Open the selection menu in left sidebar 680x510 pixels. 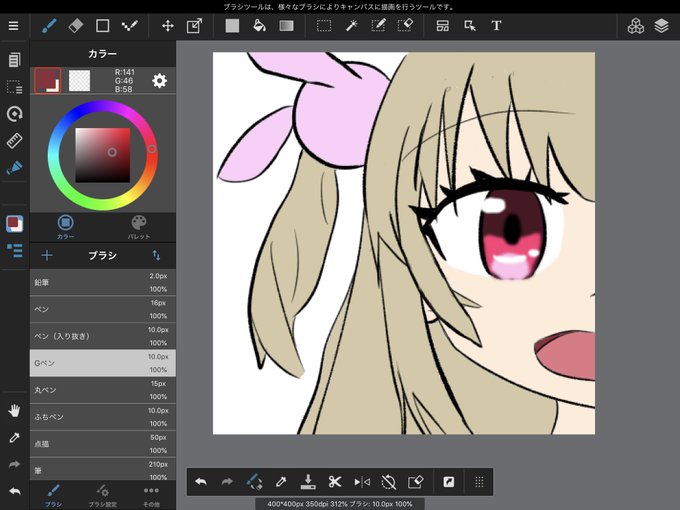(x=14, y=87)
